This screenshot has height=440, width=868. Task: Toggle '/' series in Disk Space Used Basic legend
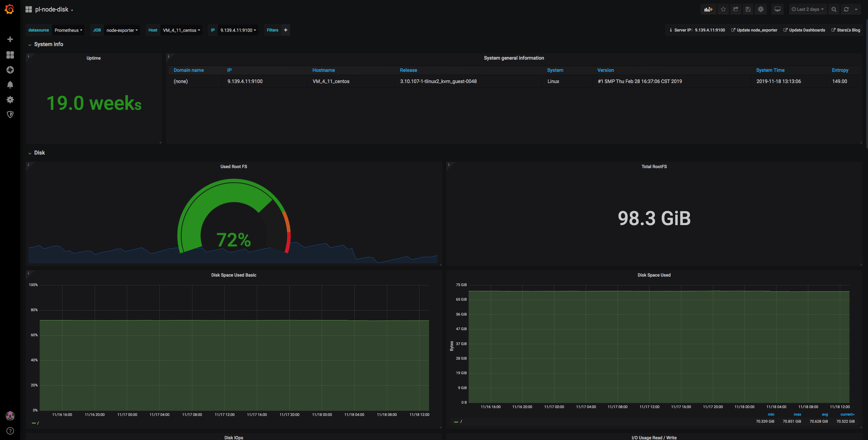38,423
